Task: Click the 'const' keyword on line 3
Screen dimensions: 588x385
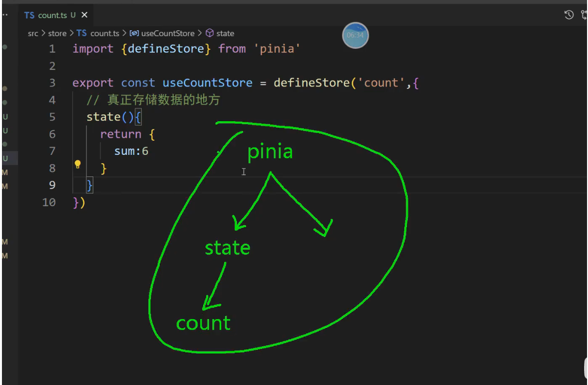Action: [x=138, y=83]
